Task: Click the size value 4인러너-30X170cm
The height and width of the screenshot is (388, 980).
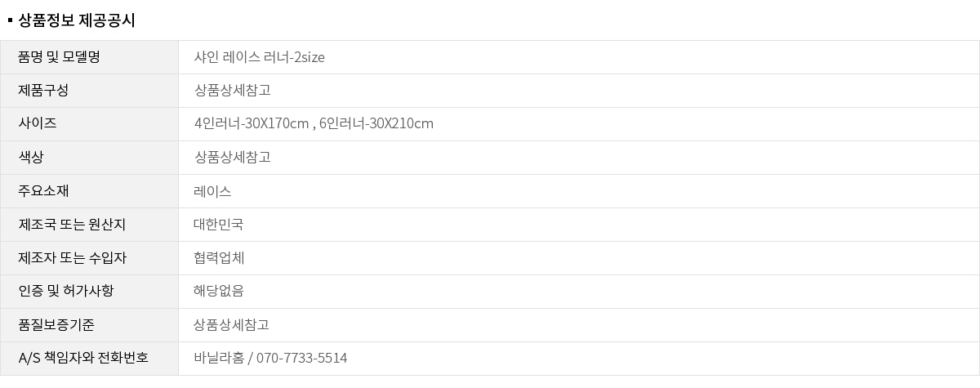Action: (252, 124)
